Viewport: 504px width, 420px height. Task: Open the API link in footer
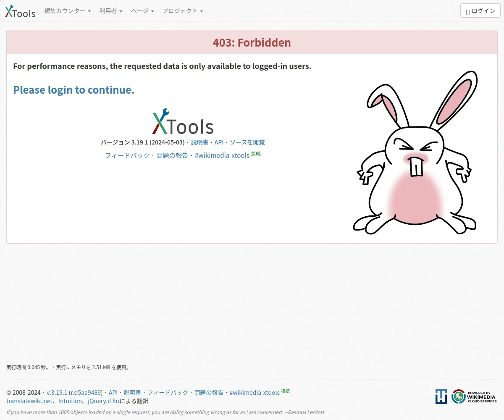[113, 392]
